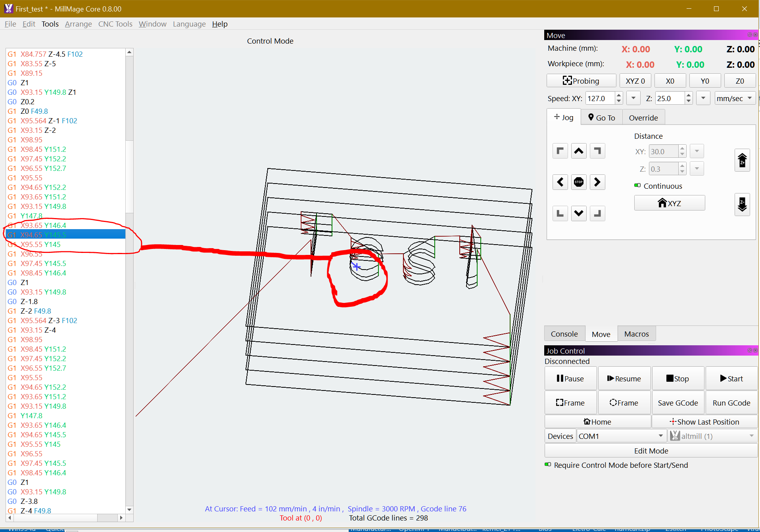This screenshot has width=760, height=532.
Task: Lower Z axis with Z- button
Action: pyautogui.click(x=742, y=205)
